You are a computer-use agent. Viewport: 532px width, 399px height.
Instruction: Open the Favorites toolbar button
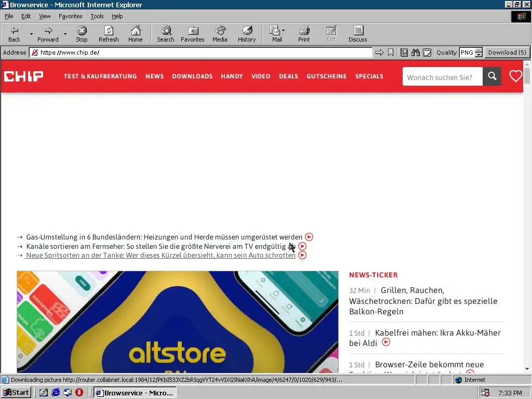tap(193, 34)
